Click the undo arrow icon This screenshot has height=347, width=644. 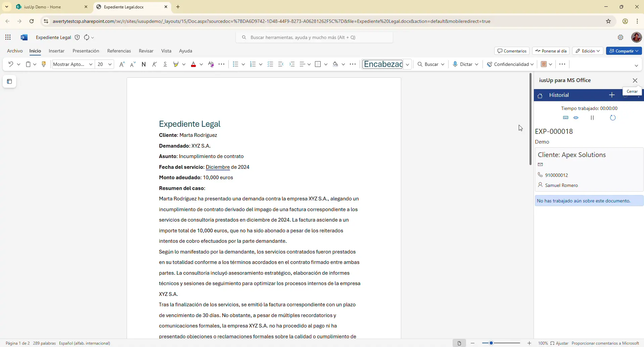click(11, 64)
